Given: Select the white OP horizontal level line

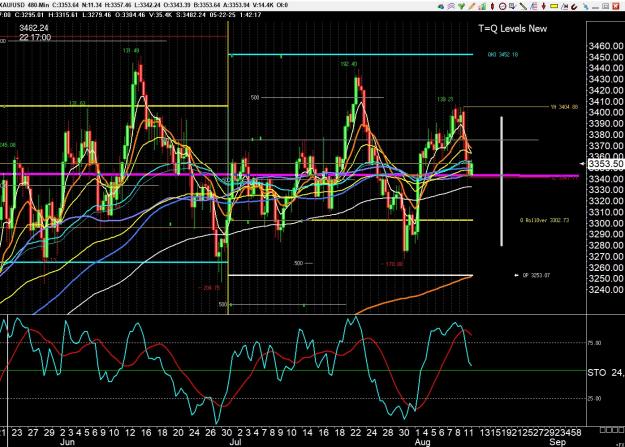Looking at the screenshot, I should (350, 275).
